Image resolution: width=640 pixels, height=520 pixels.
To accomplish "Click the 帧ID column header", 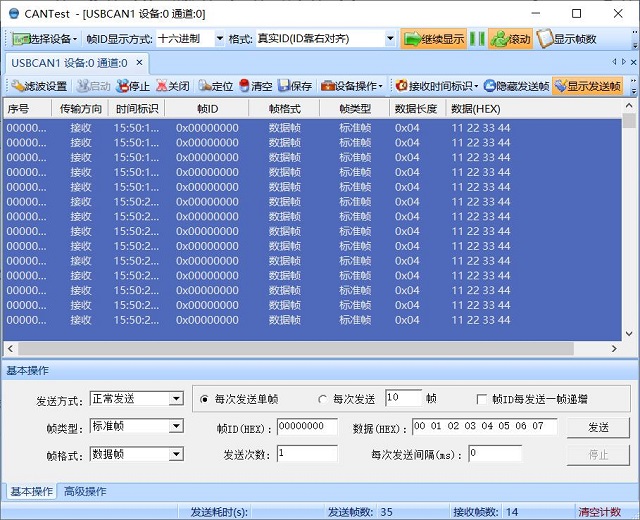I will click(207, 109).
